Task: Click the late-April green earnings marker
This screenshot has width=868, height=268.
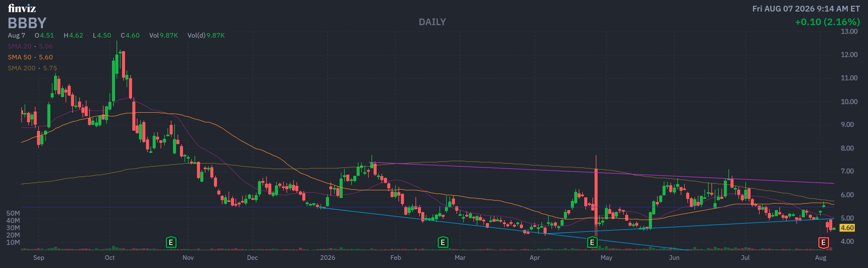Action: [592, 242]
